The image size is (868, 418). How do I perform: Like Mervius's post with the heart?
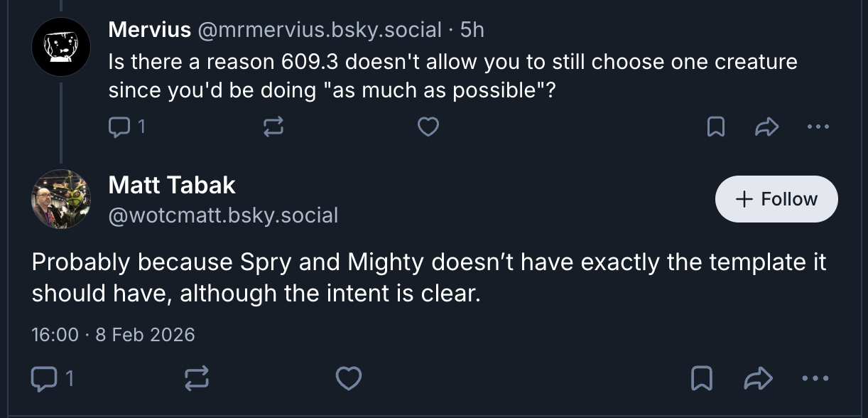(x=428, y=127)
